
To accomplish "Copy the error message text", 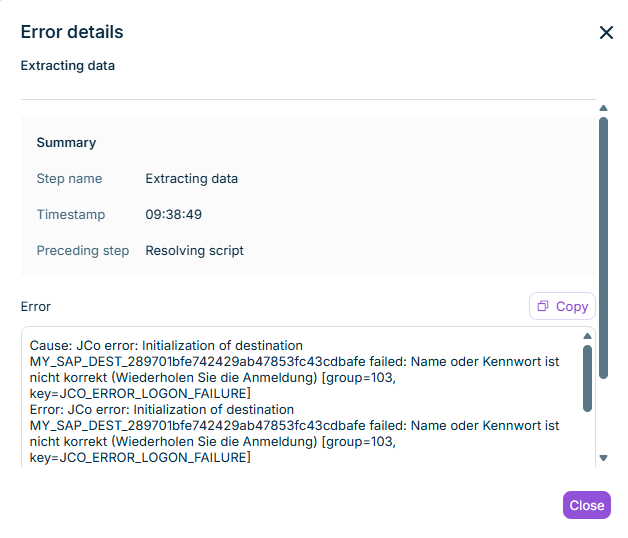I will click(562, 306).
